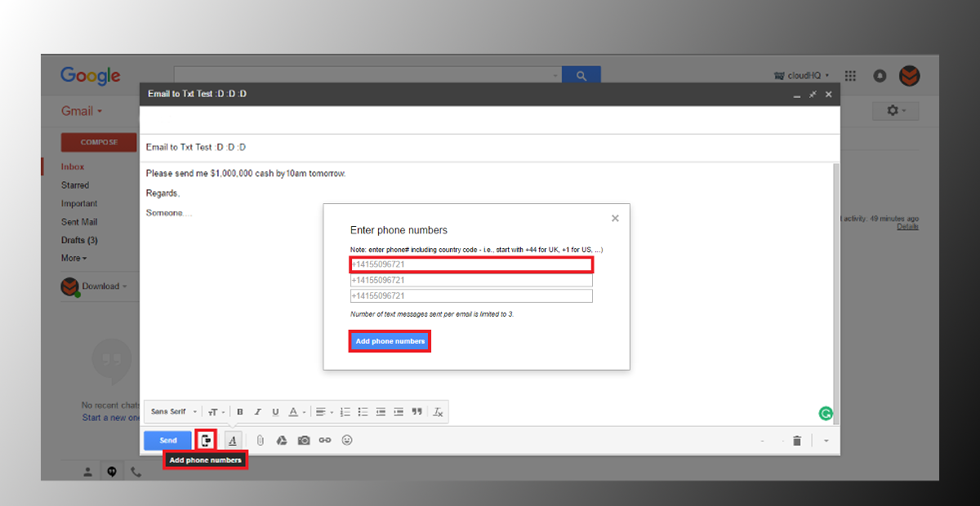Open the text alignment dropdown
This screenshot has height=506, width=980.
(x=324, y=412)
